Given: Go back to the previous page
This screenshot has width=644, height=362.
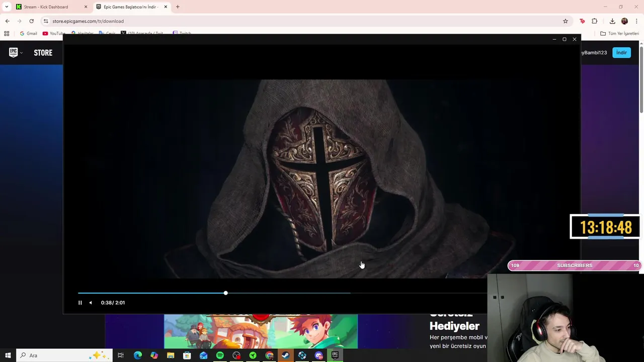Looking at the screenshot, I should coord(7,21).
